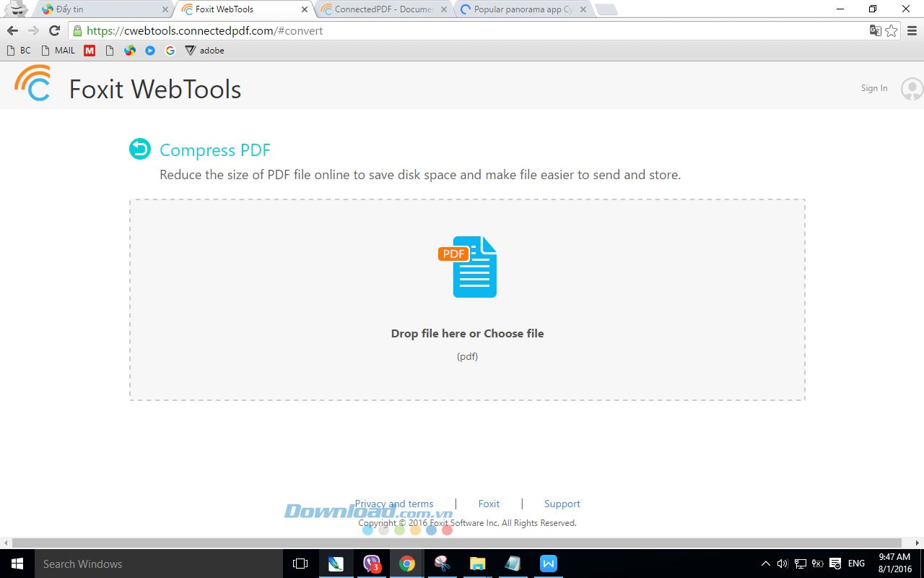Choose file to upload a PDF
Screen dimensions: 924x578
pyautogui.click(x=514, y=333)
